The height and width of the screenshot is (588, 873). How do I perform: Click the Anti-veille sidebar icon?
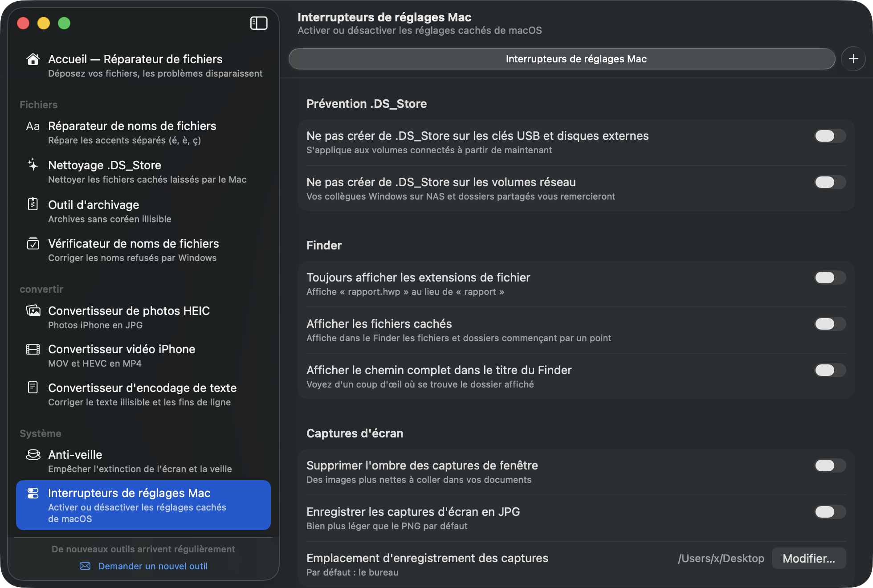(x=33, y=454)
